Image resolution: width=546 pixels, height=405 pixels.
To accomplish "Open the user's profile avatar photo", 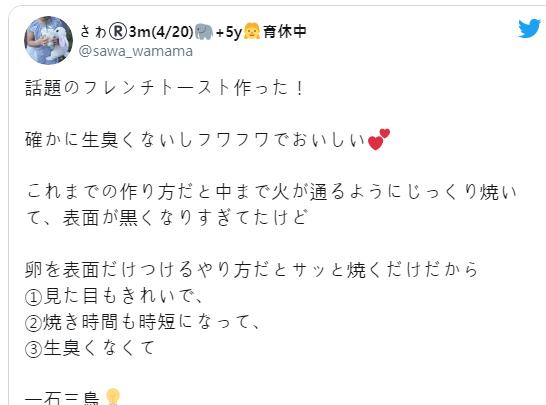I will 48,40.
